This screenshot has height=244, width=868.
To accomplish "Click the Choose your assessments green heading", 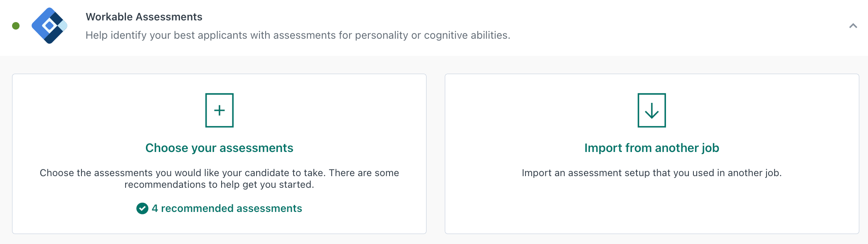I will pos(219,148).
